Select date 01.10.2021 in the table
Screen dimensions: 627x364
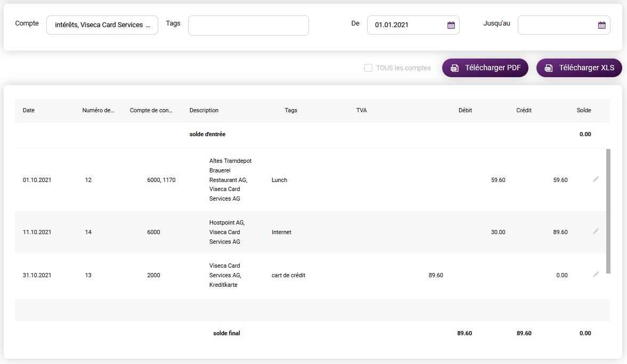pos(37,180)
